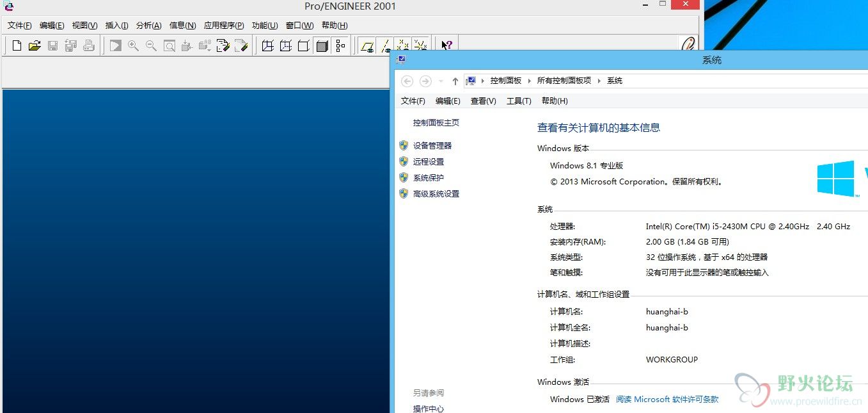The height and width of the screenshot is (413, 868).
Task: Open the 应用程序(P) menu
Action: (x=224, y=26)
